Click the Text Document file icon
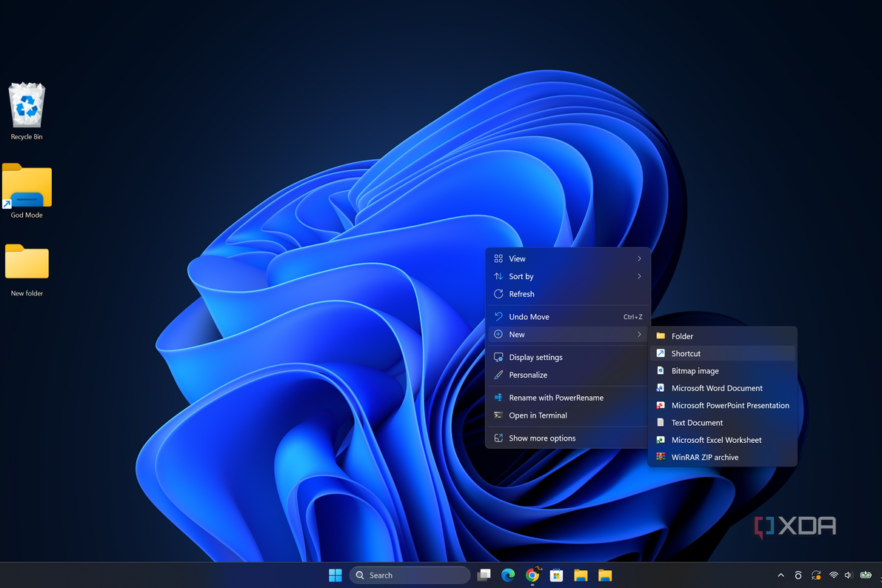This screenshot has height=588, width=882. pos(661,423)
